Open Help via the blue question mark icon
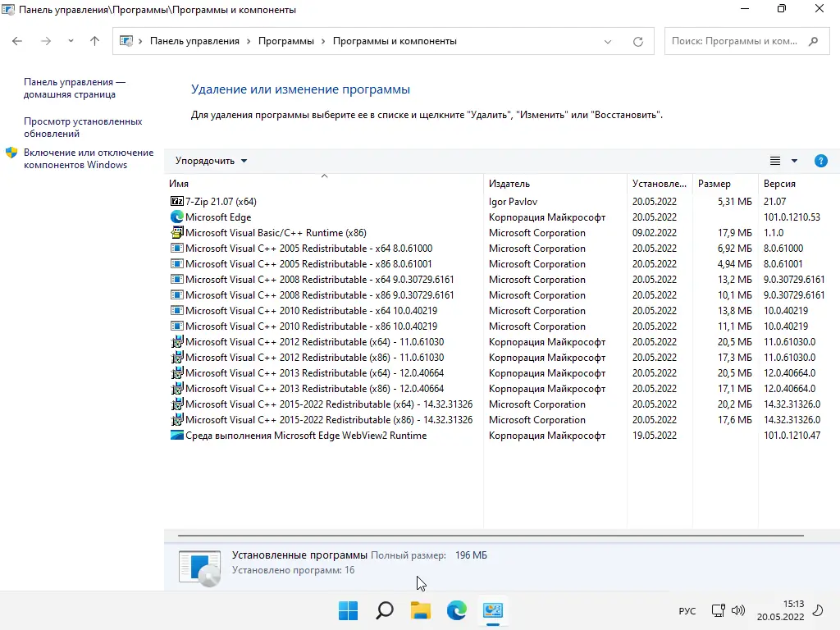The height and width of the screenshot is (630, 840). click(821, 161)
